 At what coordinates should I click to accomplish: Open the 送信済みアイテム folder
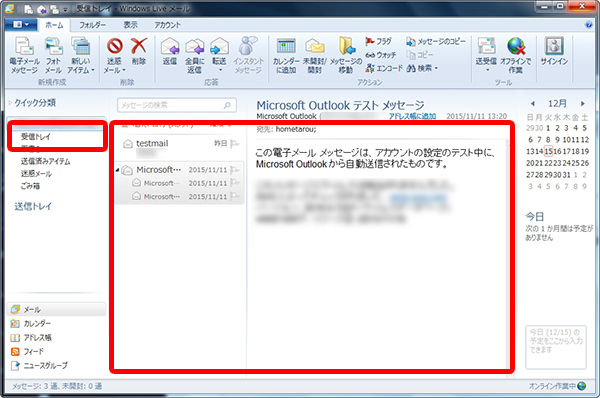[46, 161]
